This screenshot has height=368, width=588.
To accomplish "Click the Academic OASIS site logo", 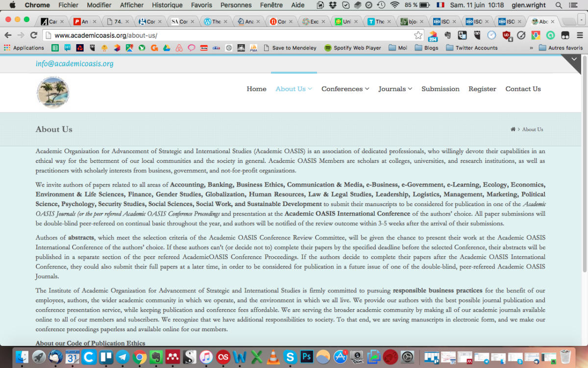I will pyautogui.click(x=52, y=92).
